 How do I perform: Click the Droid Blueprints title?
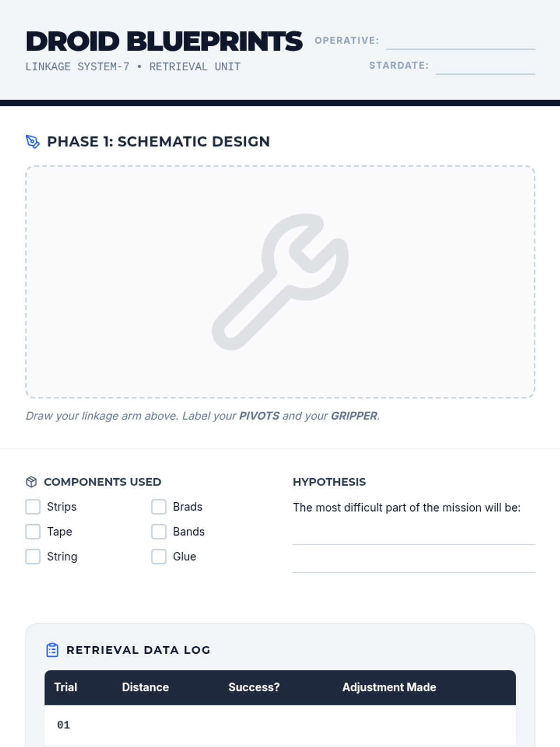coord(164,42)
